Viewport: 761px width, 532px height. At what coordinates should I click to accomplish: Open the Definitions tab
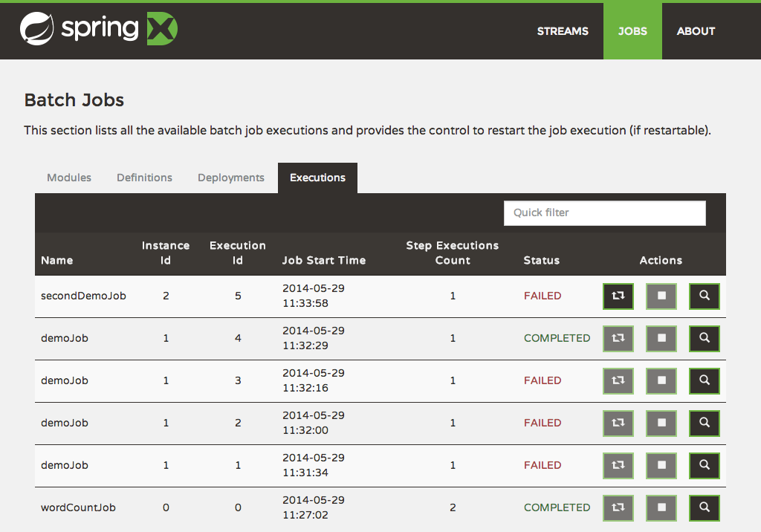click(x=144, y=178)
